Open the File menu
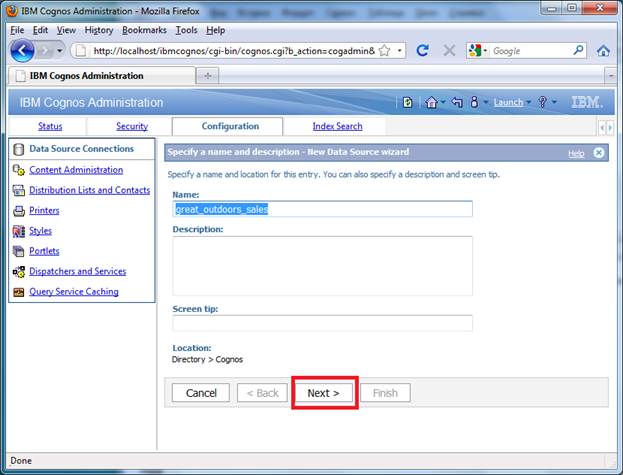The image size is (623, 475). (17, 30)
